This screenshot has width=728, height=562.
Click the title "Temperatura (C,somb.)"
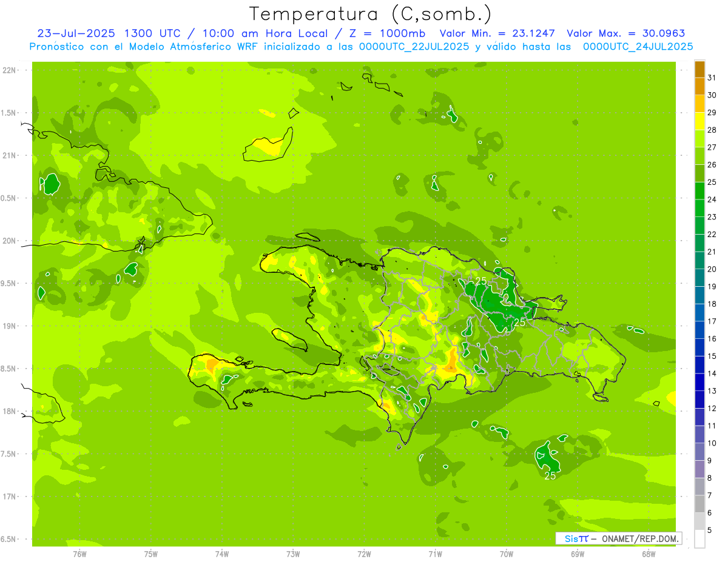(x=371, y=14)
